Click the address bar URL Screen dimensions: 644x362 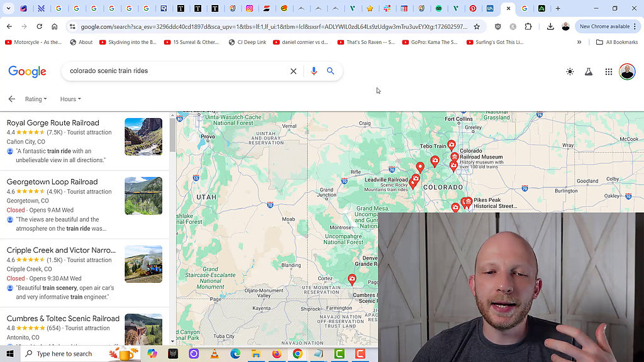[274, 26]
